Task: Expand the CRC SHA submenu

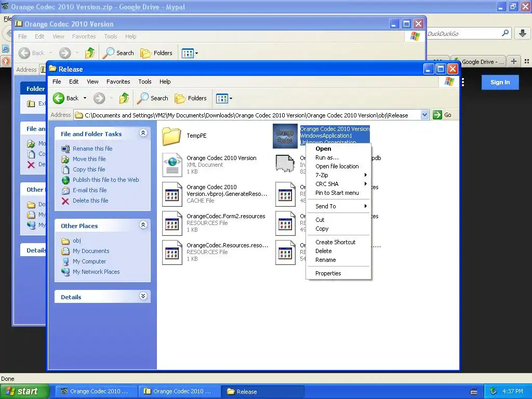Action: (x=338, y=184)
